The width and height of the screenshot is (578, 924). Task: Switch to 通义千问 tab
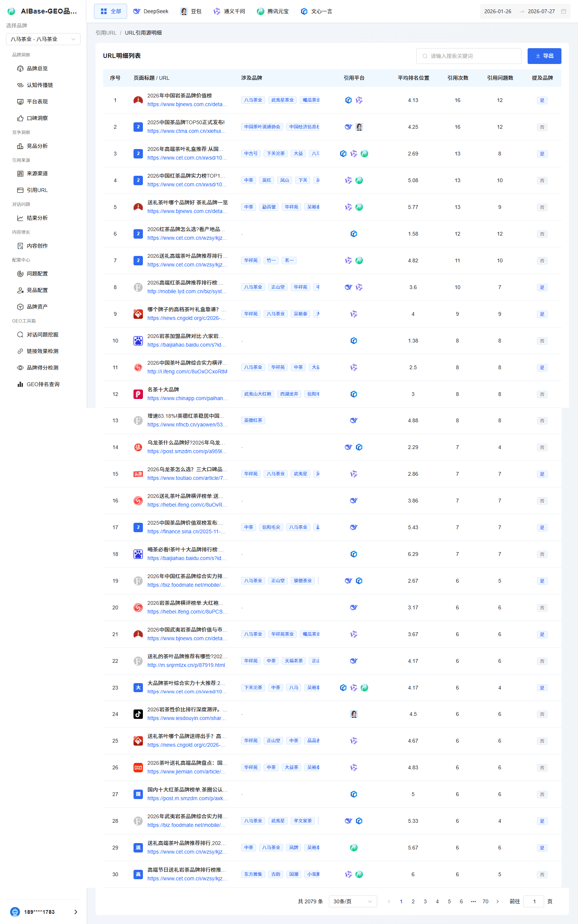pos(229,11)
